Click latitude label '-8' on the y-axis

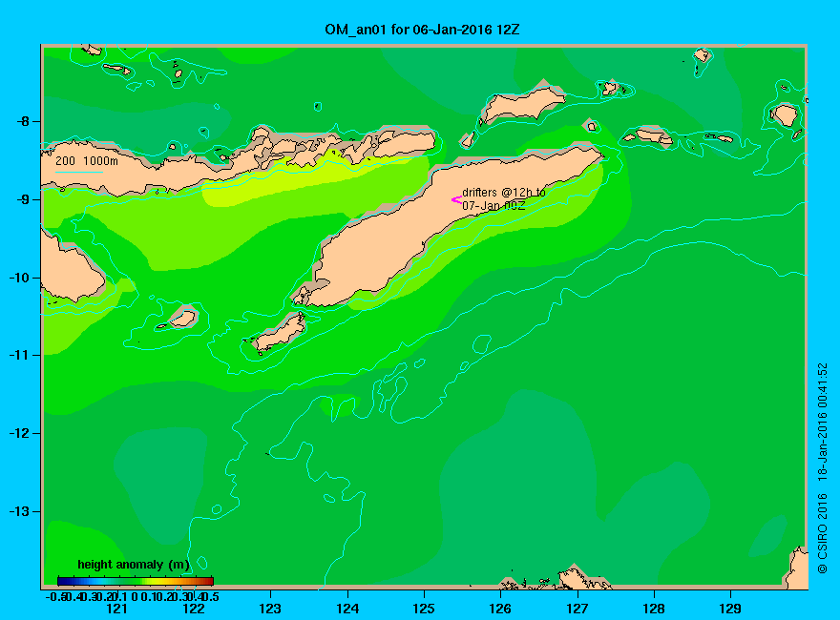[23, 121]
